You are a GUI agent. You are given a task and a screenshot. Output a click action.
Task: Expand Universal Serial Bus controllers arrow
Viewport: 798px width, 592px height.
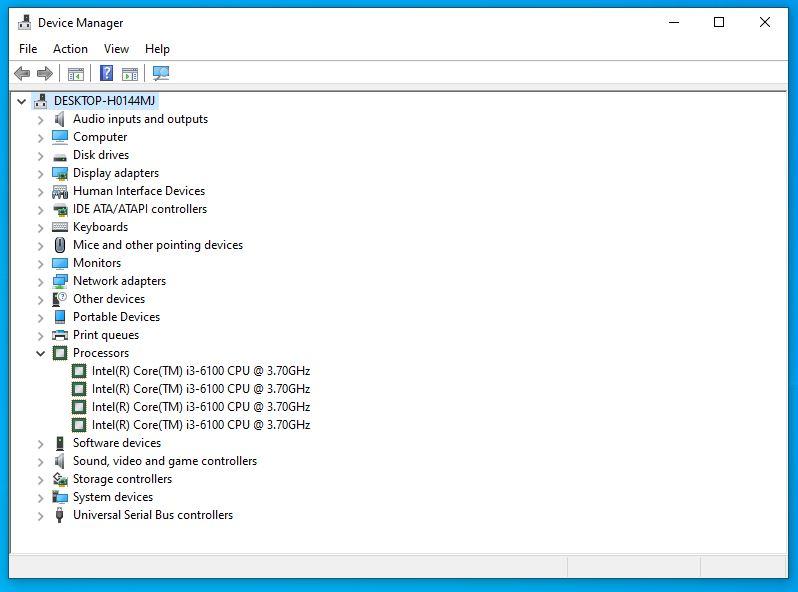tap(41, 516)
